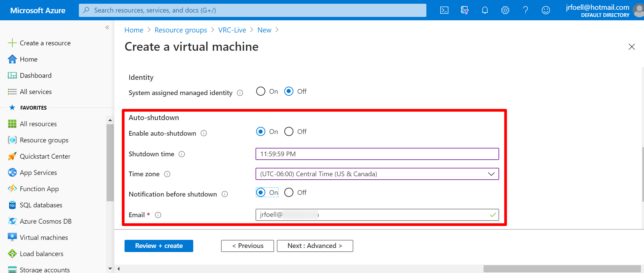The width and height of the screenshot is (644, 273).
Task: Click the search magnifier icon
Action: pyautogui.click(x=87, y=10)
